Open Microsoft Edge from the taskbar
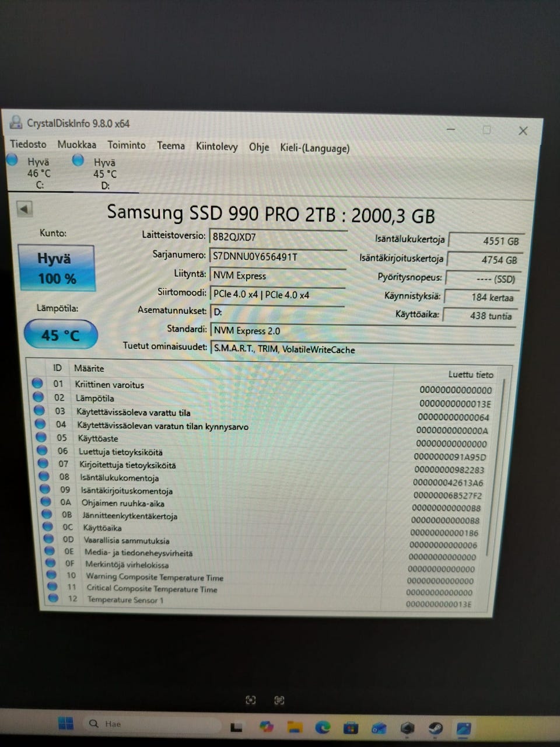The height and width of the screenshot is (747, 560). [x=323, y=727]
